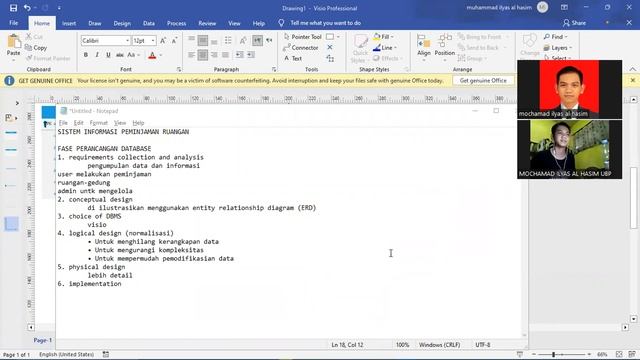Image resolution: width=640 pixels, height=360 pixels.
Task: Open the rectangle shape tool dropdown
Action: point(338,37)
